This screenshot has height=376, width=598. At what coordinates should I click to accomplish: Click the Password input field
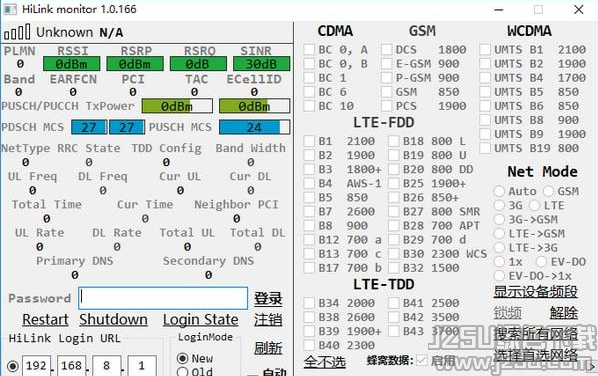(x=163, y=298)
